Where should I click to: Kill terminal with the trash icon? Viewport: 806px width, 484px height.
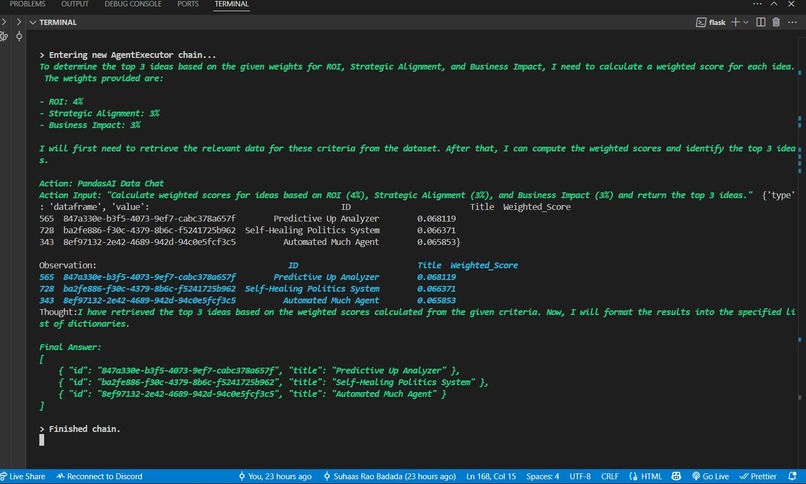coord(776,21)
